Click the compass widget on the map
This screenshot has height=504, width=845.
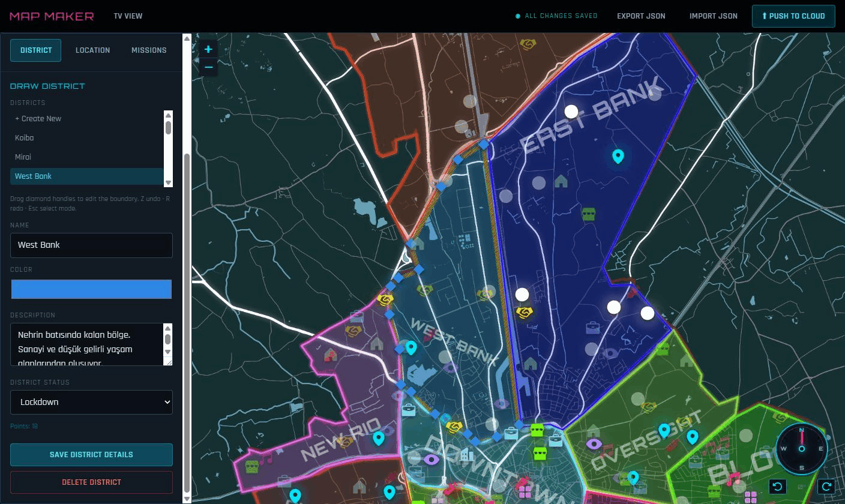coord(801,449)
